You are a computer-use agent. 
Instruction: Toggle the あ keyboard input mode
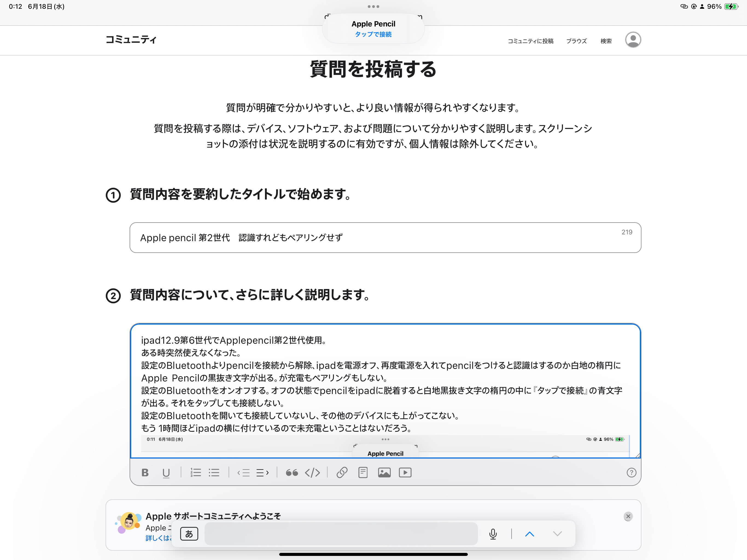189,534
